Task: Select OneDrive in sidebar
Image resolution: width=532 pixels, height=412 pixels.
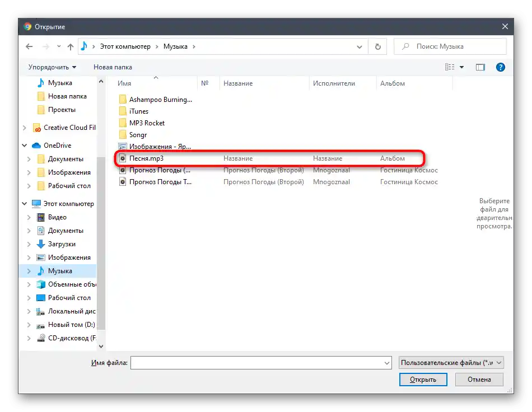Action: pos(52,146)
